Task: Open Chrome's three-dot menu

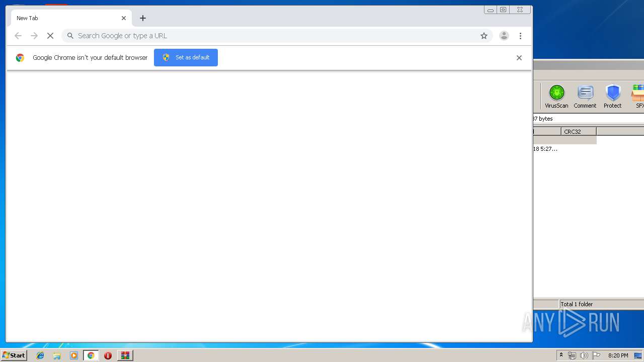Action: [520, 36]
